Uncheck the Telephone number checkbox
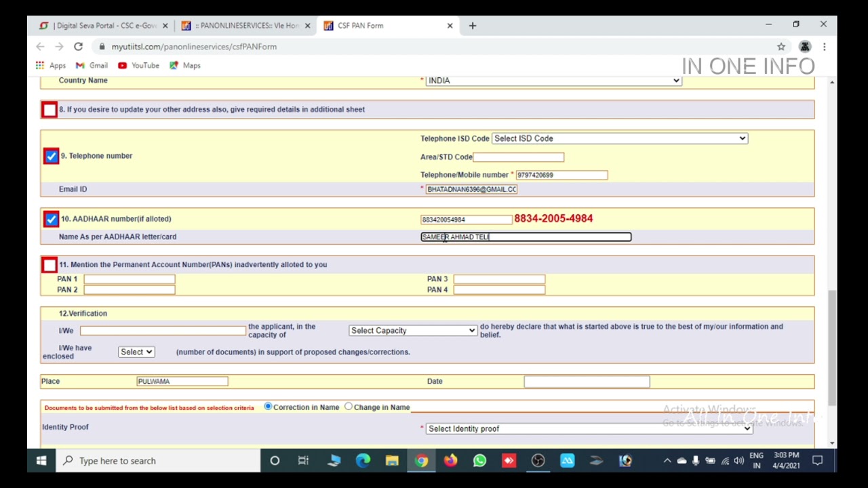This screenshot has height=488, width=868. (51, 157)
